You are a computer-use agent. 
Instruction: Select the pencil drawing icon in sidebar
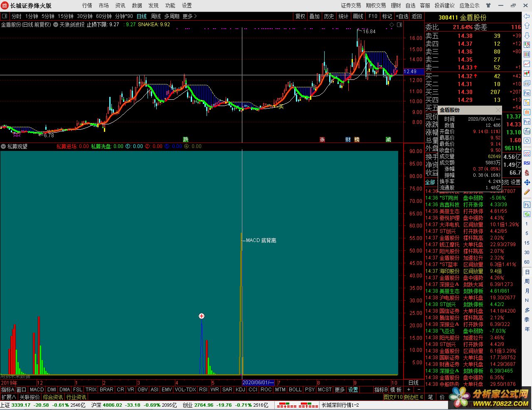tap(527, 192)
